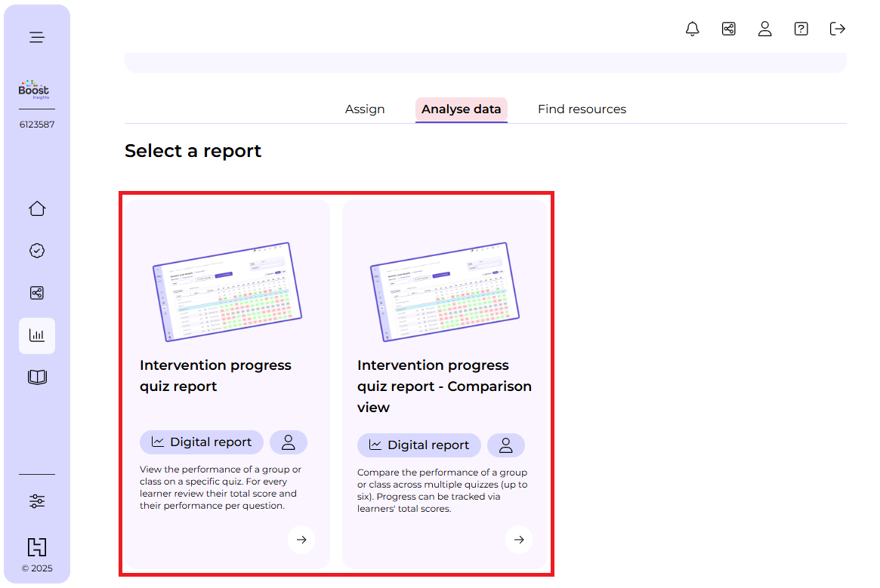This screenshot has height=588, width=880.
Task: Open the settings sliders sidebar icon
Action: pyautogui.click(x=37, y=501)
